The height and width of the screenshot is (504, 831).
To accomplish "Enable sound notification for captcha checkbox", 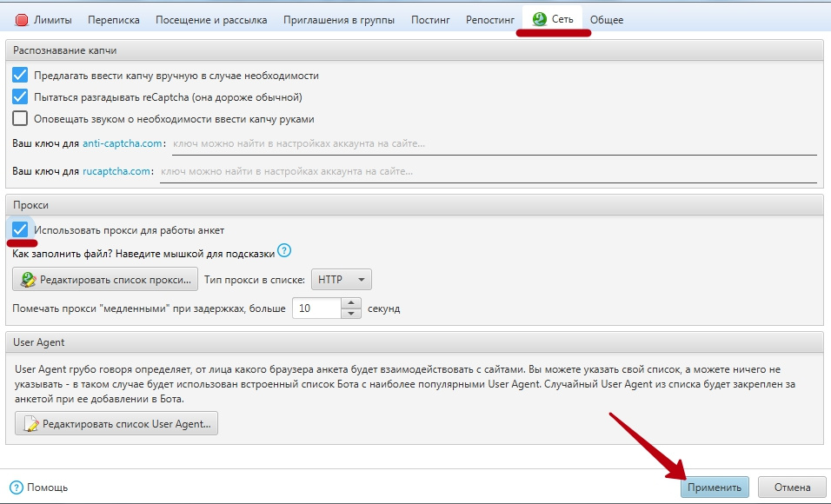I will pos(20,119).
